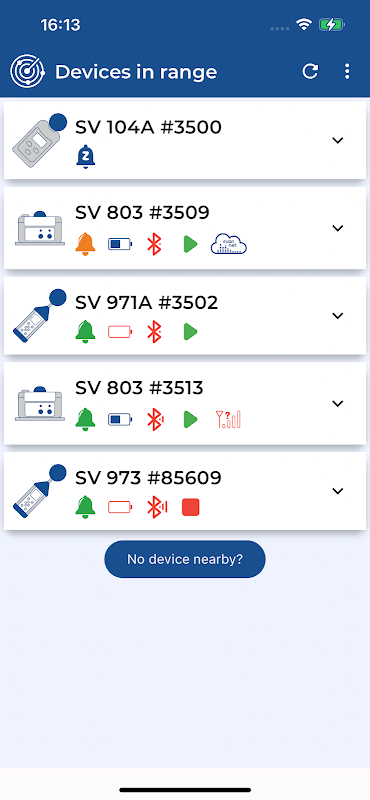Tap empty battery icon on SV 973 #85609
Viewport: 370px width, 800px height.
(x=120, y=507)
